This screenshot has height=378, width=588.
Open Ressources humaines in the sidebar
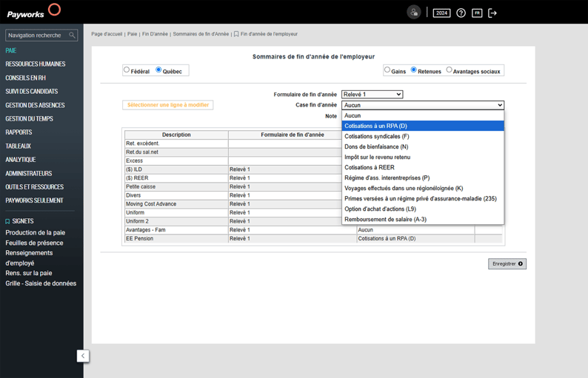[x=36, y=64]
